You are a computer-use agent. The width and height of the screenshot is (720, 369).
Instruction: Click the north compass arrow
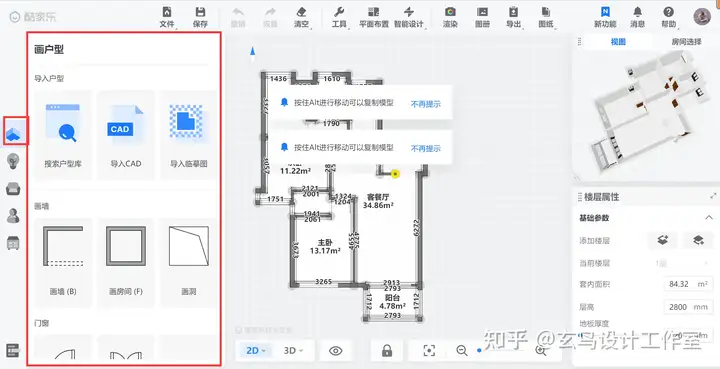[252, 52]
